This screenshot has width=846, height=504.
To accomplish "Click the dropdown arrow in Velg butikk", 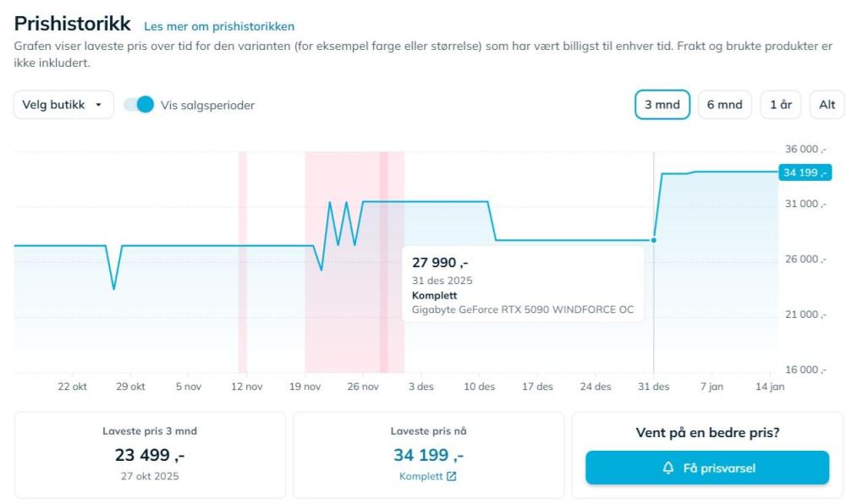I will (x=99, y=105).
